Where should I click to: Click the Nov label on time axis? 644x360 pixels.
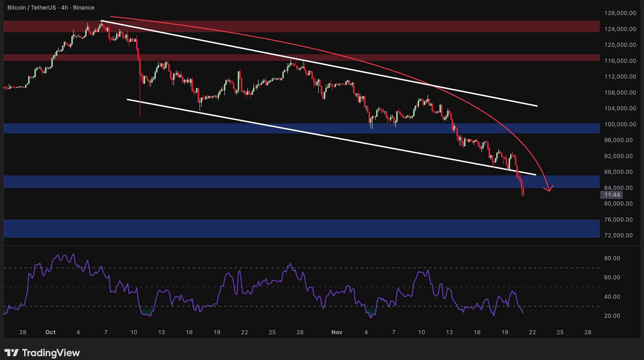point(337,332)
